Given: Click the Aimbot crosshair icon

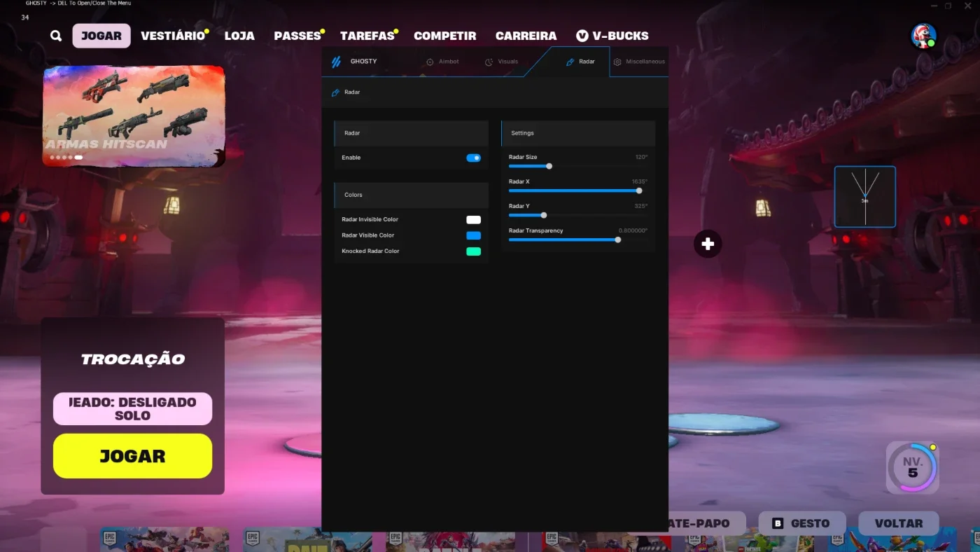Looking at the screenshot, I should point(430,62).
